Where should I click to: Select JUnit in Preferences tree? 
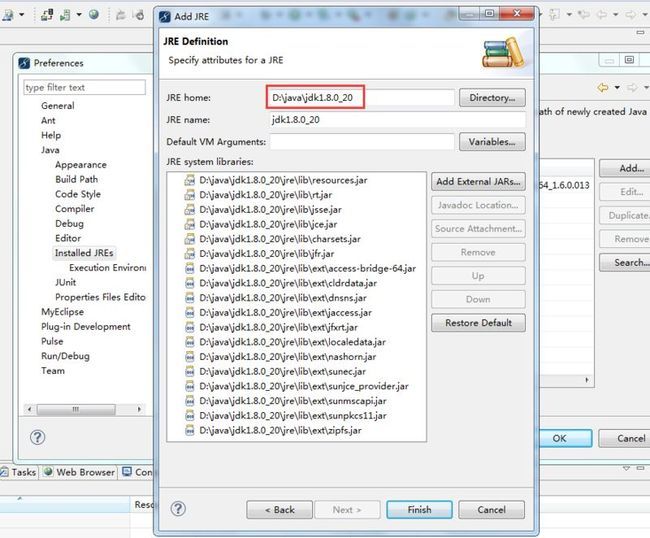(x=65, y=283)
